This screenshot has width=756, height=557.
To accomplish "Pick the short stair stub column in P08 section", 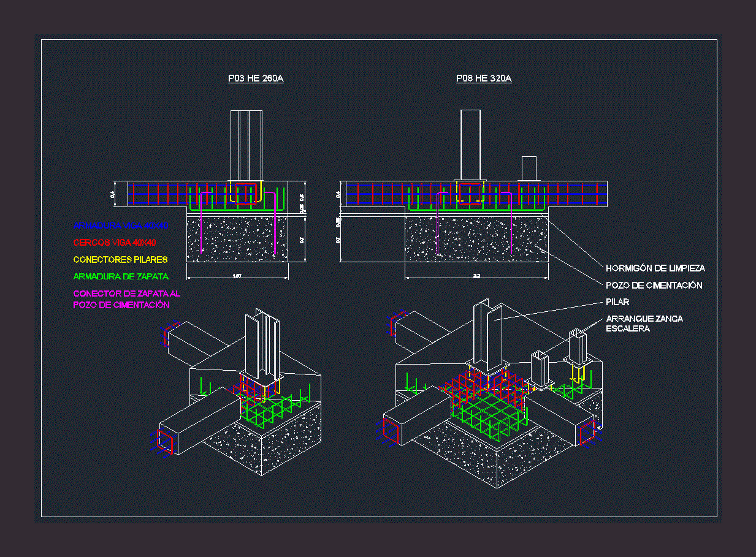I will point(529,168).
